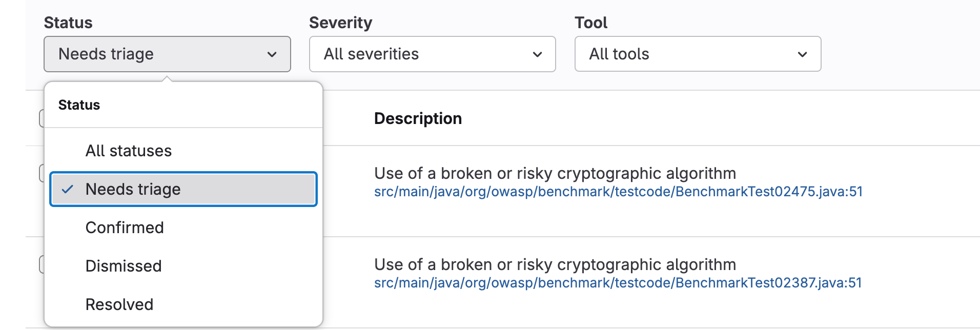Image resolution: width=980 pixels, height=330 pixels.
Task: Tick the checkbox for the BenchmarkTest02475 row
Action: click(x=42, y=173)
